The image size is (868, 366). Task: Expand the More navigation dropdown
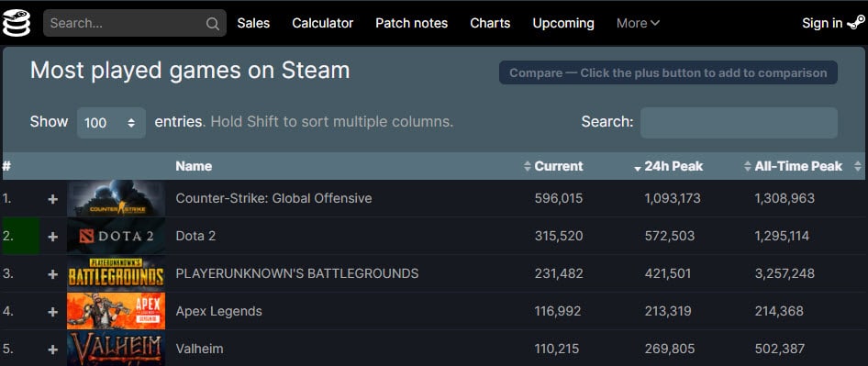pyautogui.click(x=638, y=23)
